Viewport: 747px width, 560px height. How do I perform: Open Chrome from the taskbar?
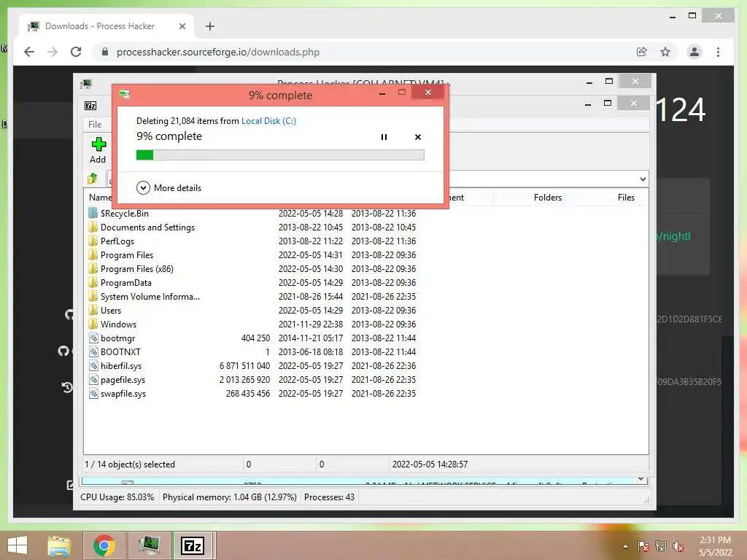click(x=104, y=545)
